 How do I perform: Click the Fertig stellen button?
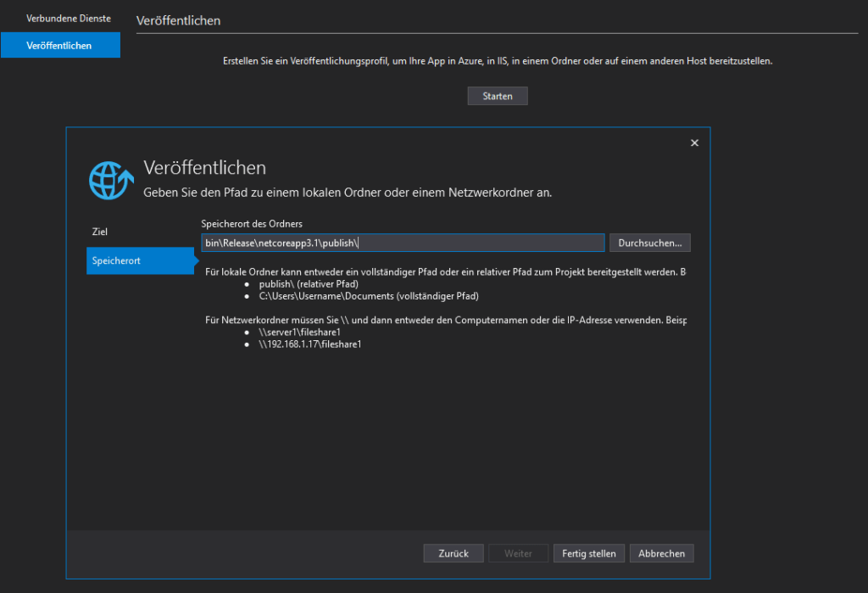pyautogui.click(x=588, y=553)
